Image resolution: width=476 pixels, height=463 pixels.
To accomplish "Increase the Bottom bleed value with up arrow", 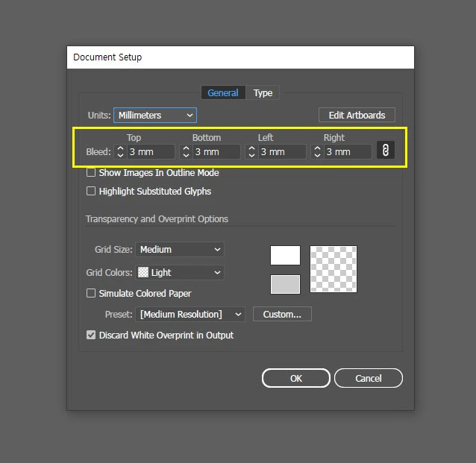I will 186,148.
